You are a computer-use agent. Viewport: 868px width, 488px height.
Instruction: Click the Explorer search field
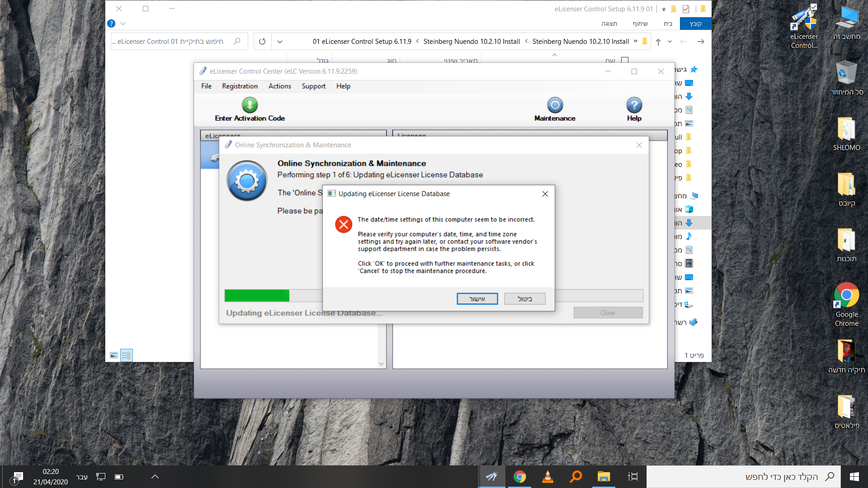179,42
